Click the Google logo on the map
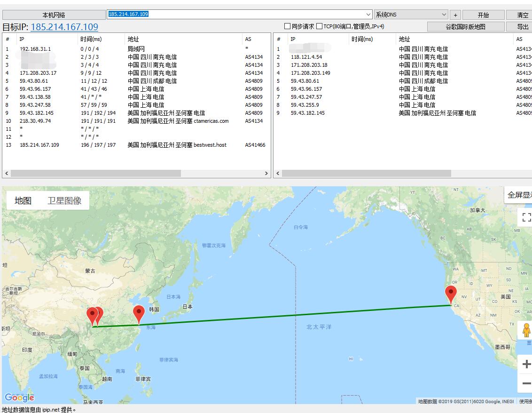Image resolution: width=532 pixels, height=413 pixels. coord(19,397)
